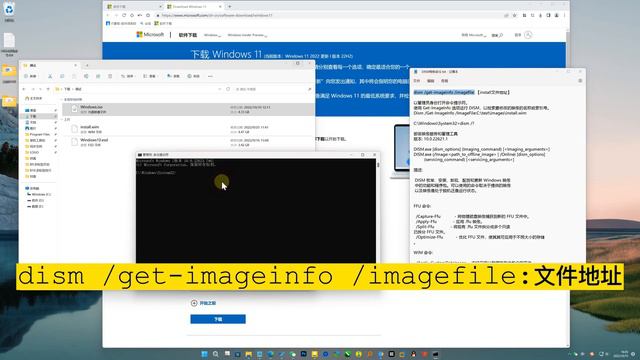The height and width of the screenshot is (360, 640).
Task: Select the Windows.iso file
Action: coord(188,109)
